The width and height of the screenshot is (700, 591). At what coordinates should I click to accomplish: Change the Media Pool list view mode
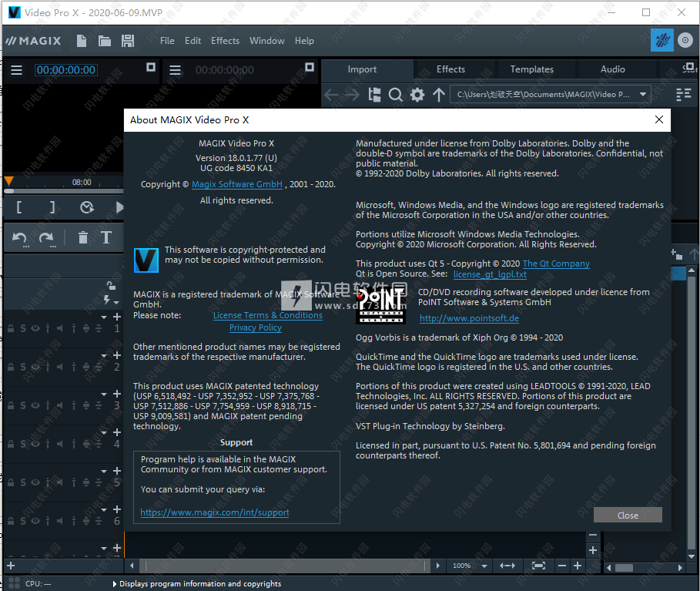(684, 94)
